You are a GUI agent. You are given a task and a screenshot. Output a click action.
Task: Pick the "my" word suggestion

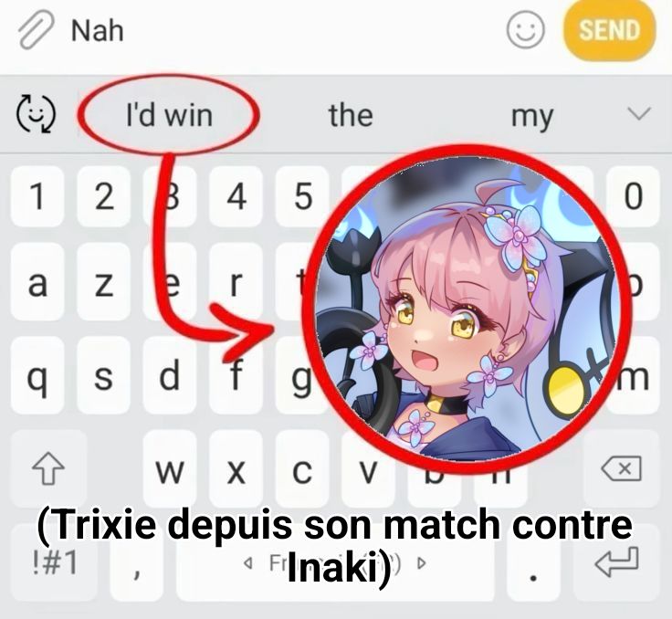(x=532, y=117)
